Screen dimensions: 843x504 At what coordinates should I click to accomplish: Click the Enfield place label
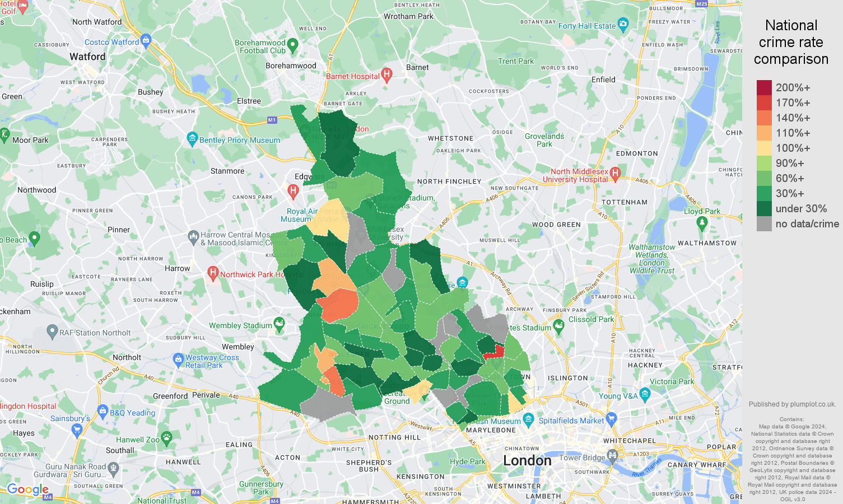coord(603,80)
